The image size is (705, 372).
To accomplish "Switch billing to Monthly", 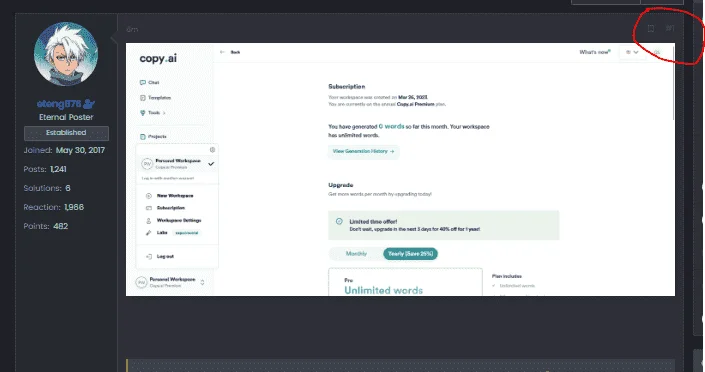I will (356, 254).
